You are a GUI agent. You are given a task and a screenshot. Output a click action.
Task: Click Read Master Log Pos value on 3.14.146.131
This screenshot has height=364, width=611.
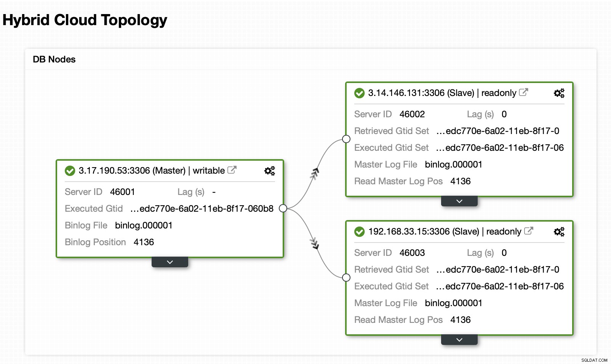point(461,181)
